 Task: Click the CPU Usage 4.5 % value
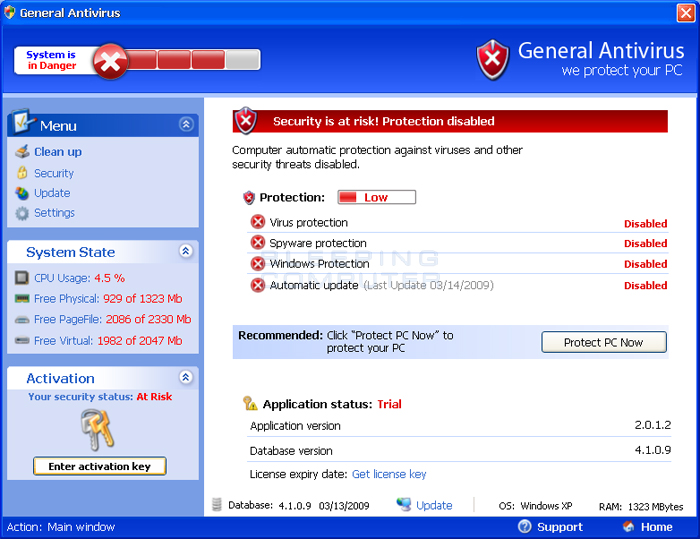tap(109, 278)
